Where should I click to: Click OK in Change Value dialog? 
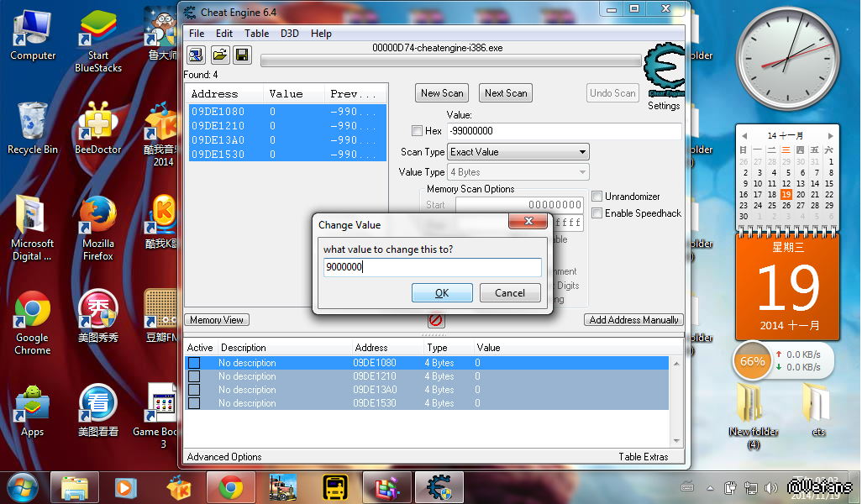pos(442,293)
